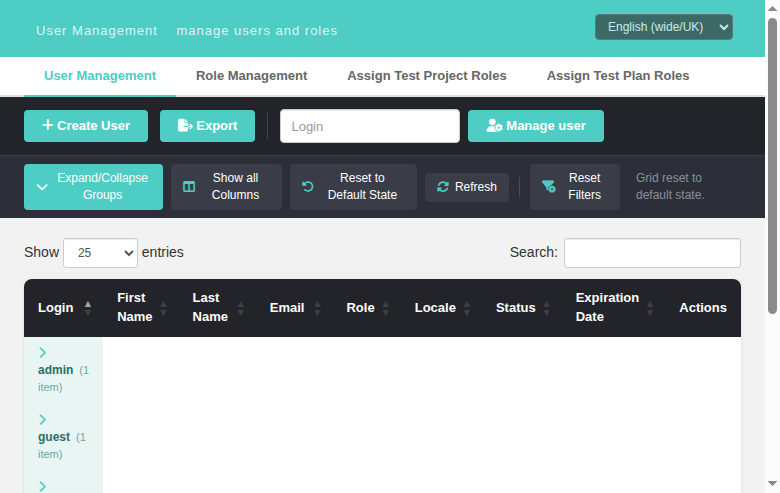Click the 'guest' group label
Image resolution: width=780 pixels, height=493 pixels.
coord(54,437)
